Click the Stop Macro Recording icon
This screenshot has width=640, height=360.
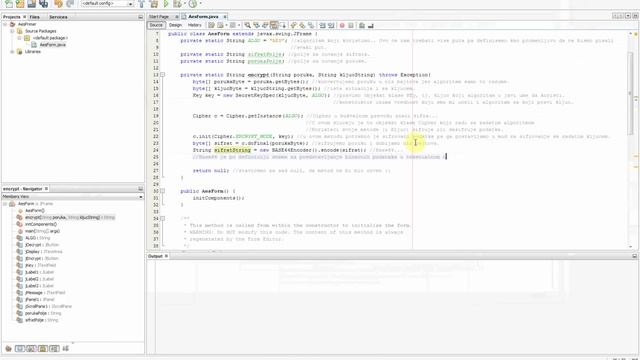(x=351, y=25)
